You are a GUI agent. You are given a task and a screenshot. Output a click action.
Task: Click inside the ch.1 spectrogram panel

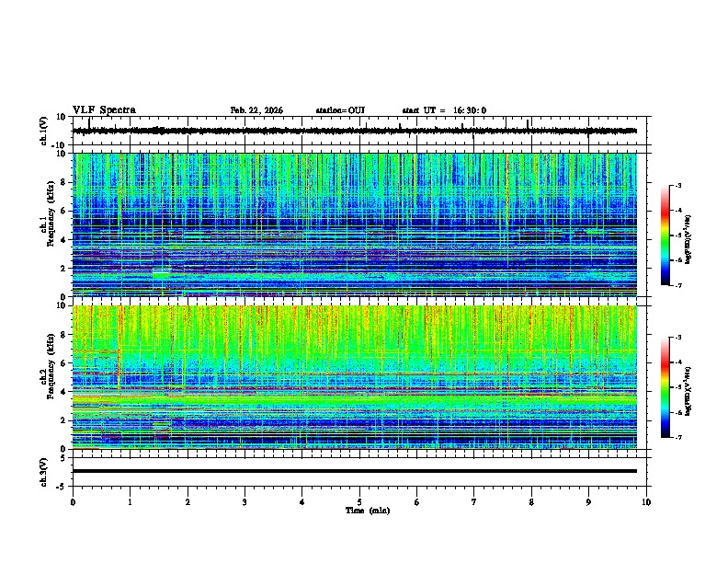[355, 224]
